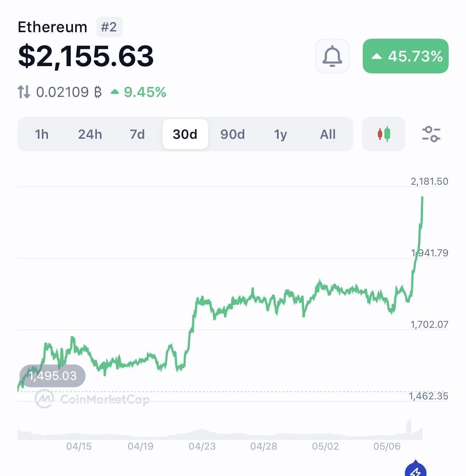Viewport: 466px width, 476px height.
Task: Open chart settings sliders icon
Action: [x=431, y=134]
